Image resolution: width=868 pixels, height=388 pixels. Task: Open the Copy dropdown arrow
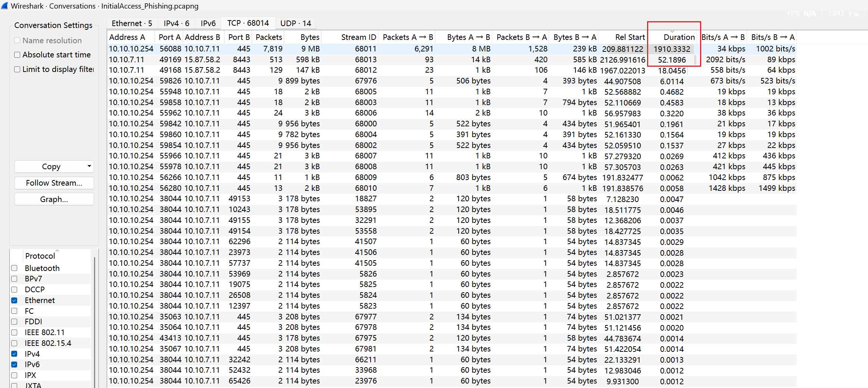click(89, 166)
